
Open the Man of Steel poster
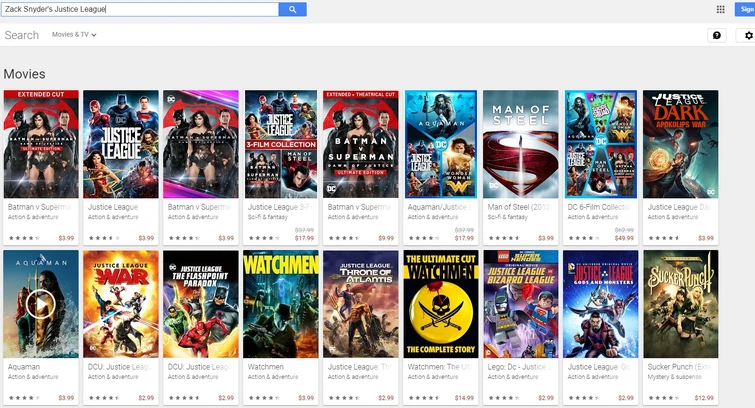point(521,144)
